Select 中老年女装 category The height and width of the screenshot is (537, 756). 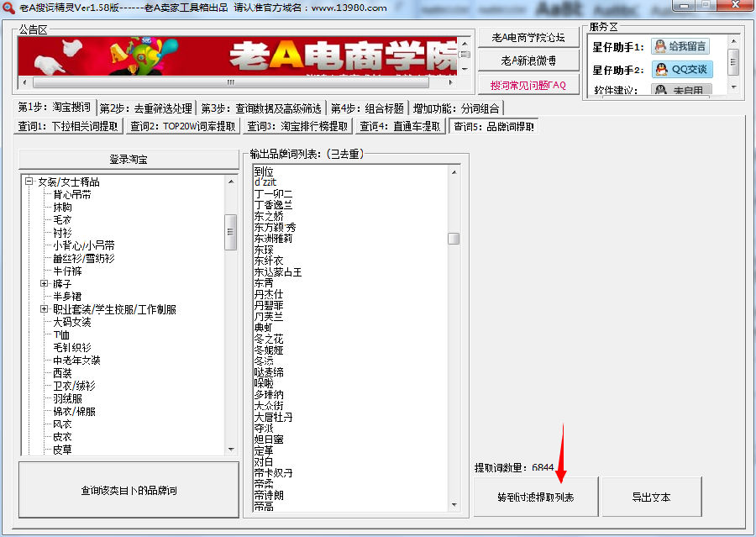tap(76, 361)
